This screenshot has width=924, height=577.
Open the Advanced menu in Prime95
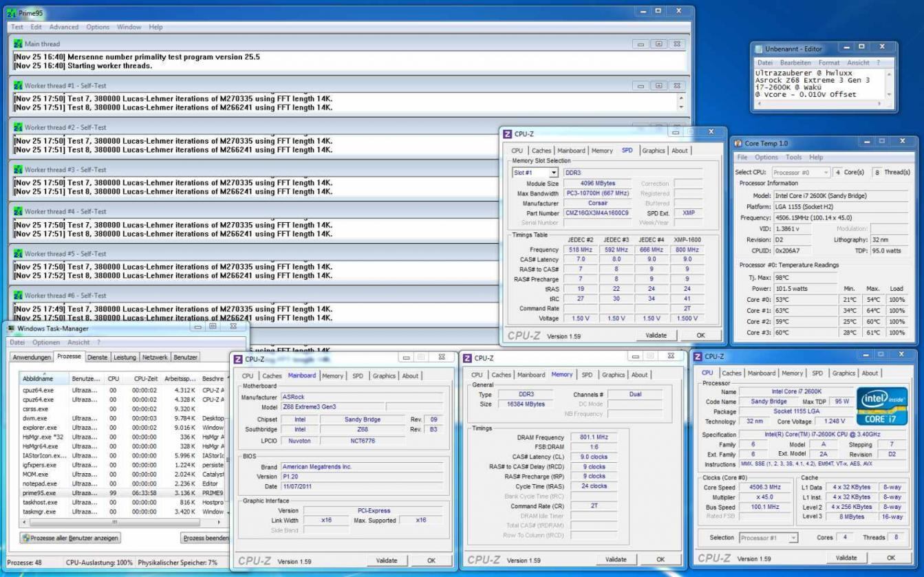63,27
